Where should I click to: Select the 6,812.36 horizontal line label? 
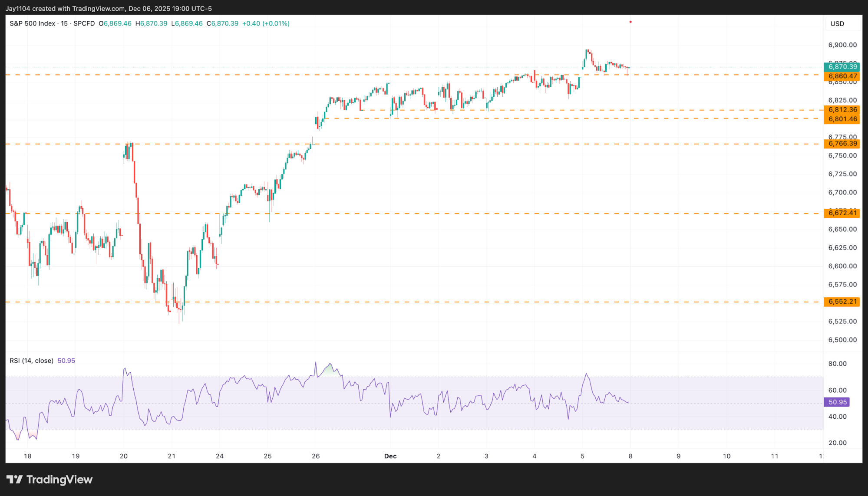click(842, 110)
